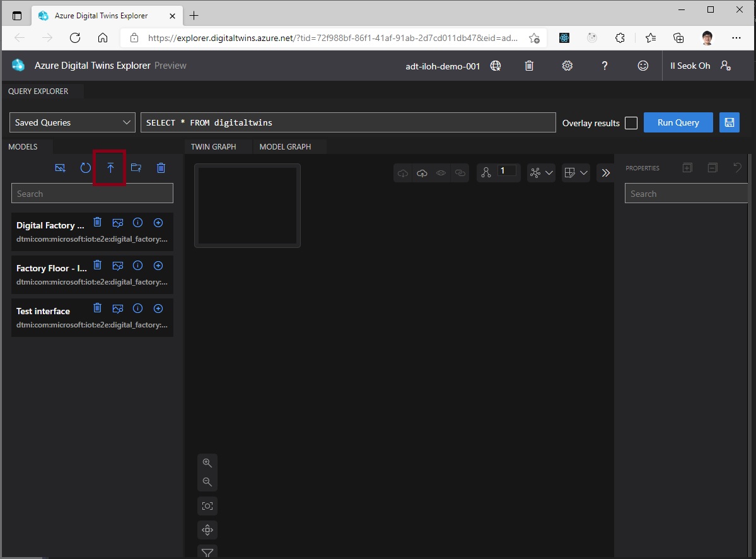Open feedback smiley icon

[643, 66]
